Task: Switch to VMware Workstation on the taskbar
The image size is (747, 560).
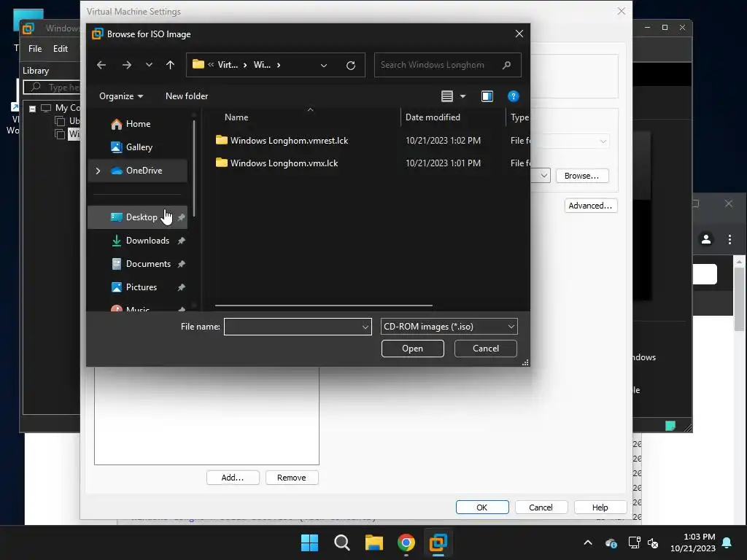Action: (438, 542)
